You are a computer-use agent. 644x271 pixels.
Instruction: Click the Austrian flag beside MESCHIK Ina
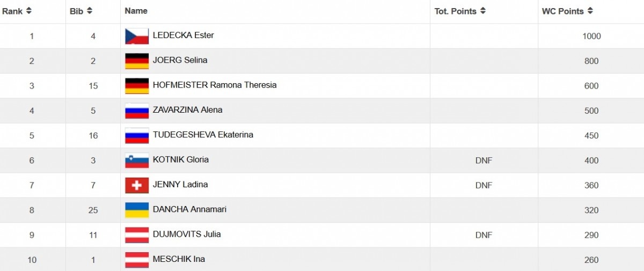tap(137, 260)
